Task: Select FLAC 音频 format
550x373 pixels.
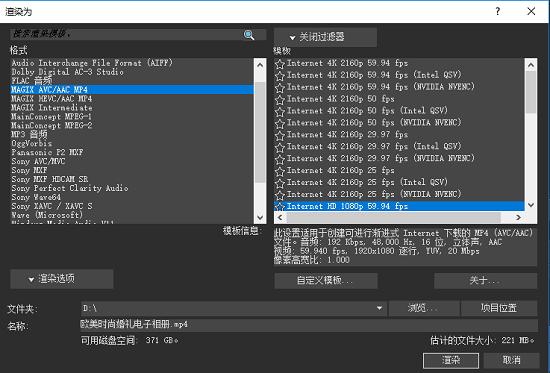Action: coord(132,81)
